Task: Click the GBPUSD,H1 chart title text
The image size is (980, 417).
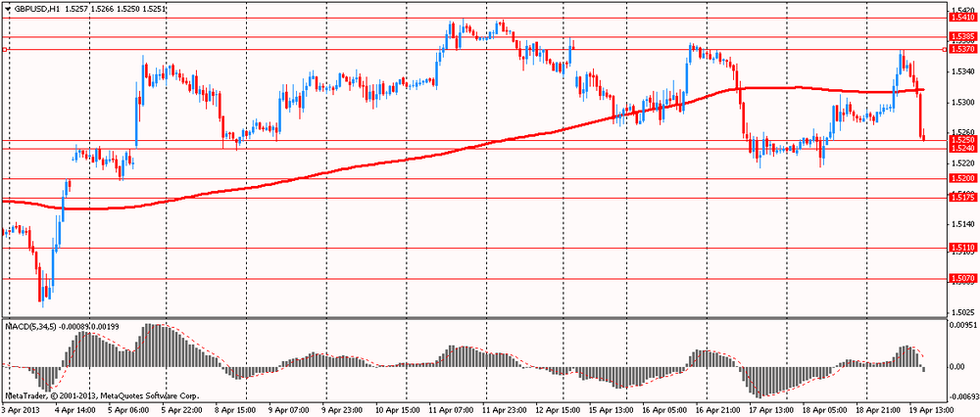Action: (37, 11)
